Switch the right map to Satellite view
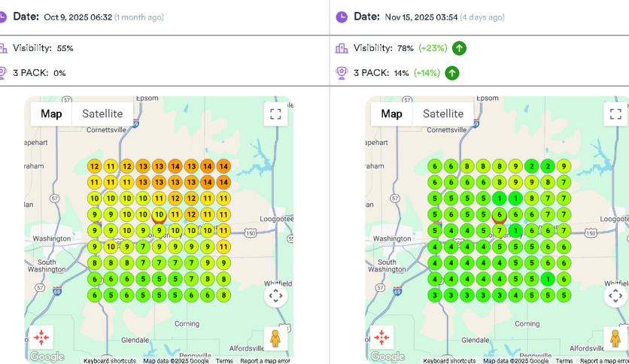 (443, 114)
